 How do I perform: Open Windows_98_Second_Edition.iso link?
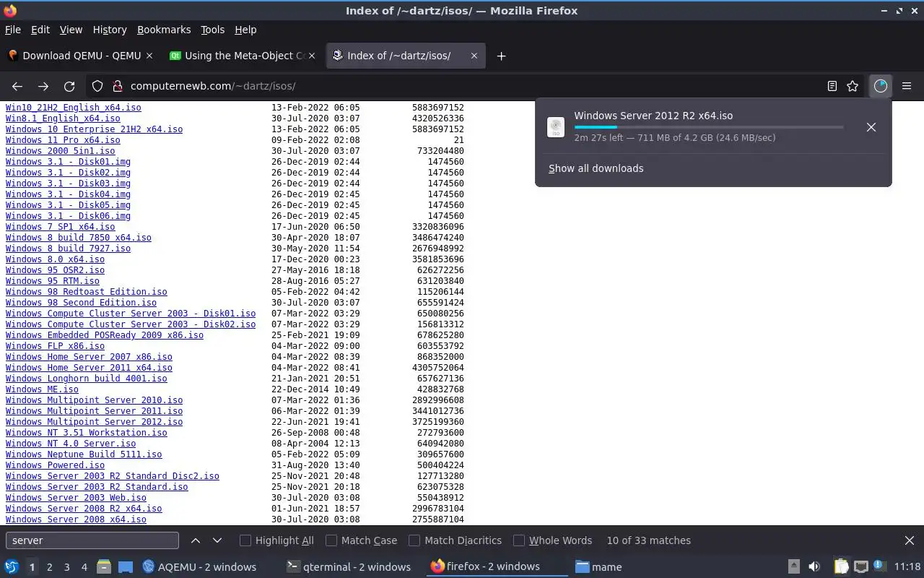[81, 303]
